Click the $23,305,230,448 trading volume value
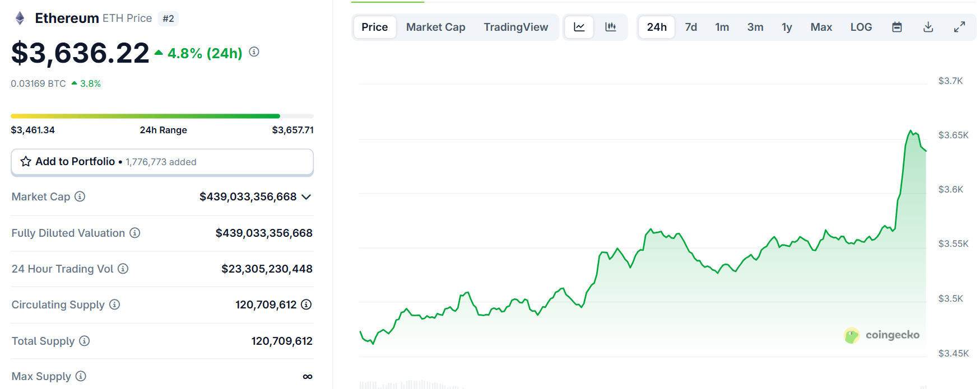The image size is (980, 389). coord(267,269)
